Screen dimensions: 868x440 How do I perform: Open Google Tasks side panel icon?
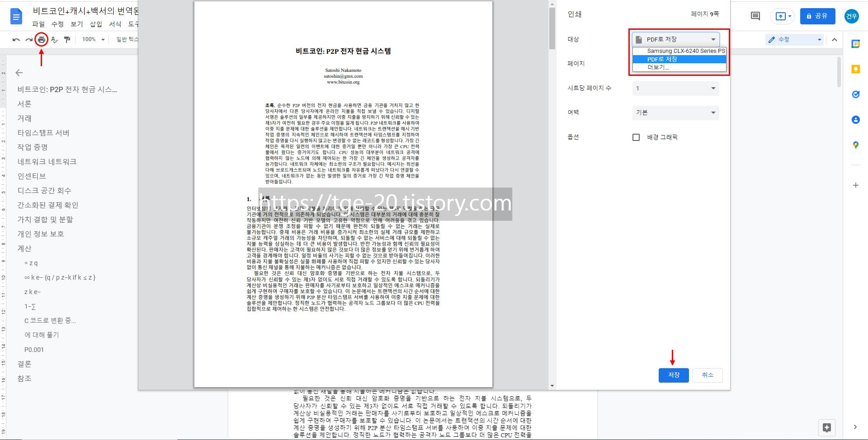[855, 94]
